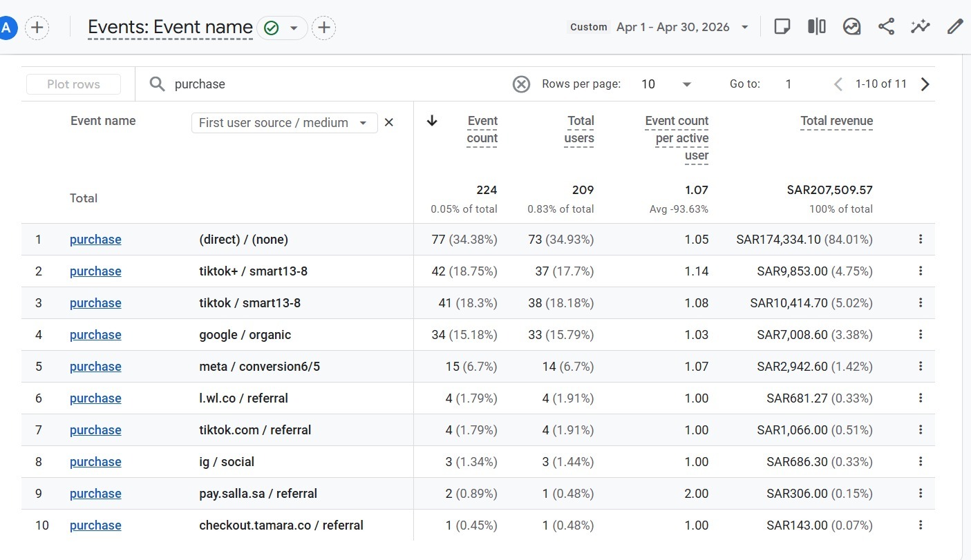
Task: Open the report status dropdown with green checkmark
Action: click(x=282, y=28)
